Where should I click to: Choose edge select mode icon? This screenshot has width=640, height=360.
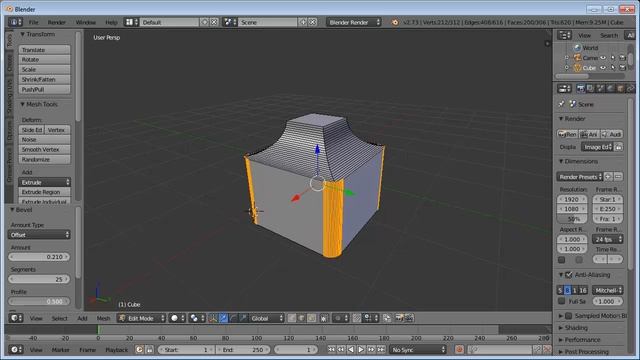coord(302,318)
